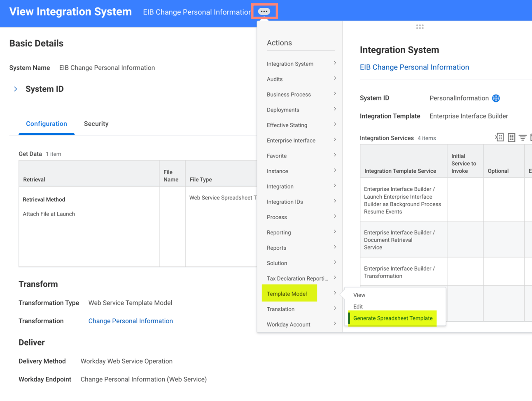Open the Solution submenu
The height and width of the screenshot is (401, 532).
[301, 263]
